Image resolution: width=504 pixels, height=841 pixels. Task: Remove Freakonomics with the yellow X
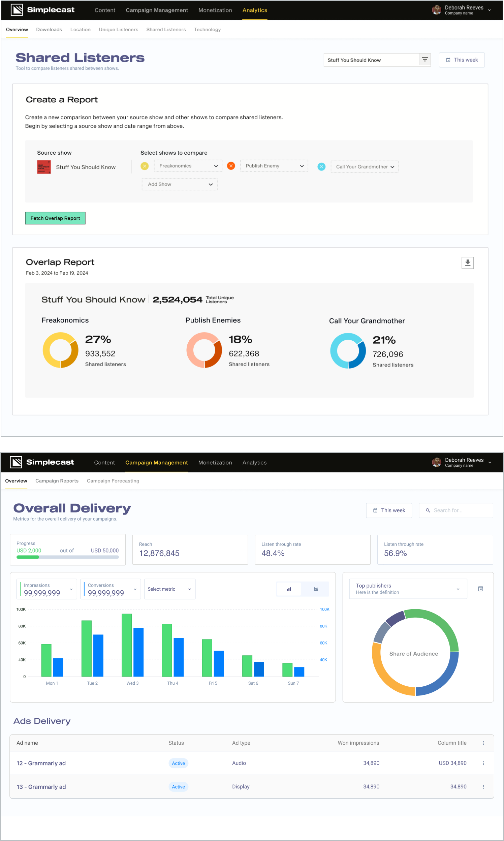pos(145,166)
